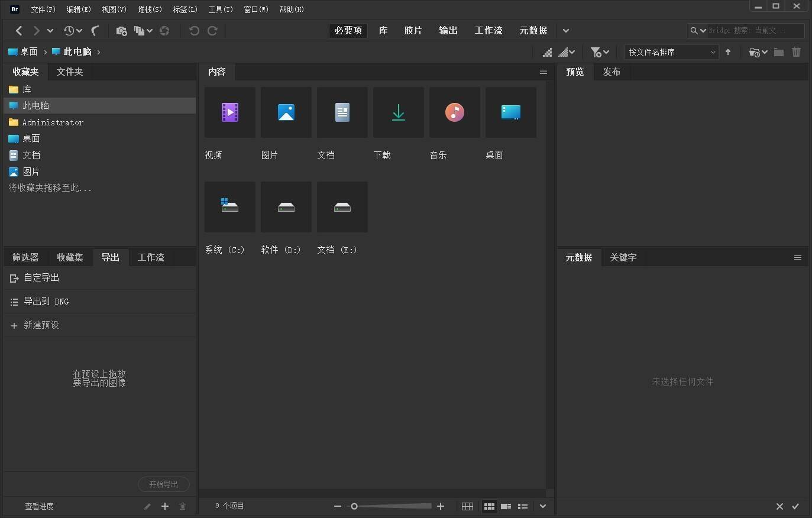Viewport: 812px width, 518px height.
Task: Switch to thumbnail view mode
Action: [489, 506]
